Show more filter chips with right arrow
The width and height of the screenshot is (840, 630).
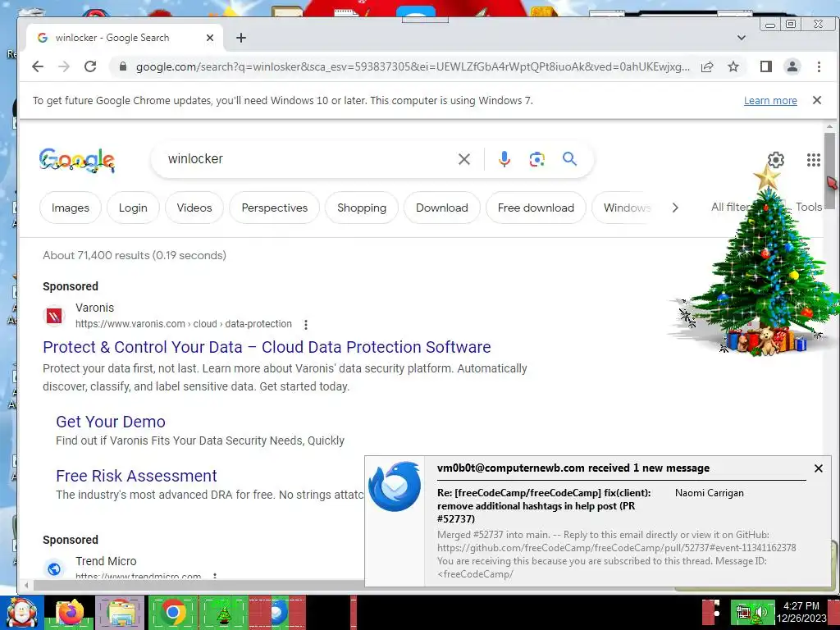tap(675, 208)
